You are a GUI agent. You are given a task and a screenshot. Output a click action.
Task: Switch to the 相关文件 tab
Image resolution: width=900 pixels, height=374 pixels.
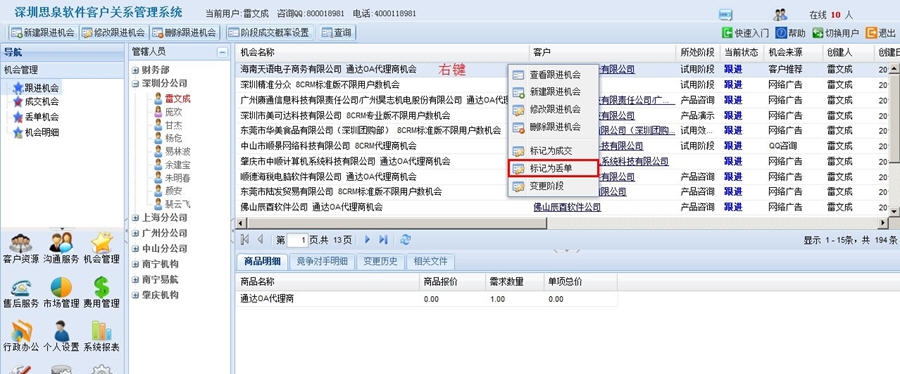click(x=430, y=262)
